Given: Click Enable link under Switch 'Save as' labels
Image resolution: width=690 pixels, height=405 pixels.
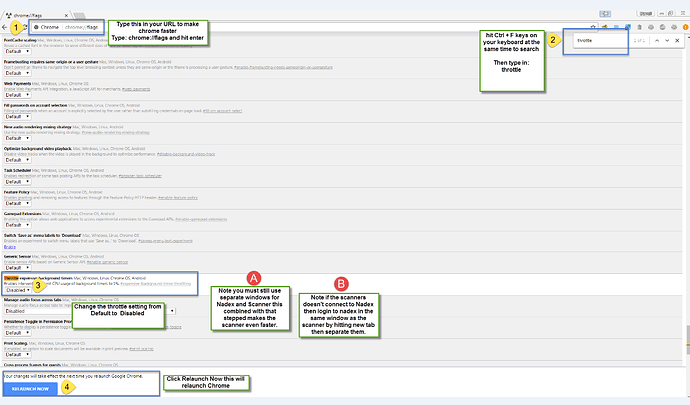Looking at the screenshot, I should [x=10, y=247].
